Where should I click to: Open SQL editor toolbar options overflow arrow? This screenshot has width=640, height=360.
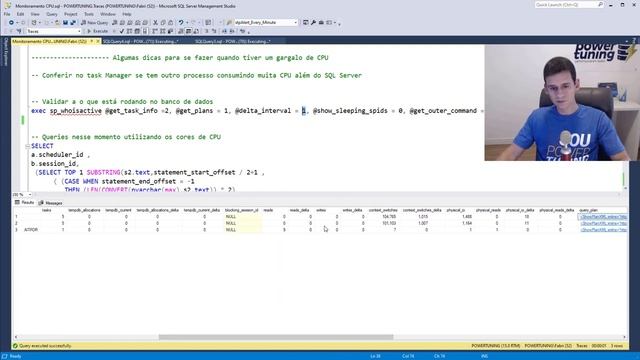(x=249, y=31)
